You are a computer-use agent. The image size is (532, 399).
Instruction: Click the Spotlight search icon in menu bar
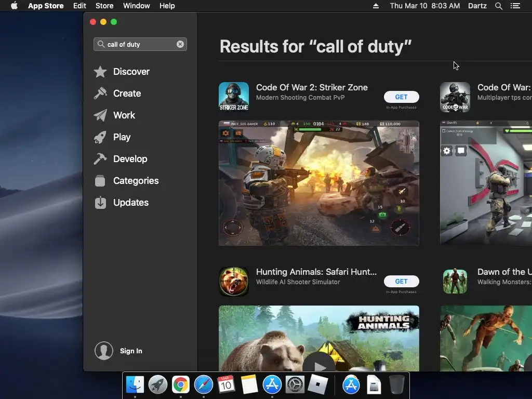(498, 6)
